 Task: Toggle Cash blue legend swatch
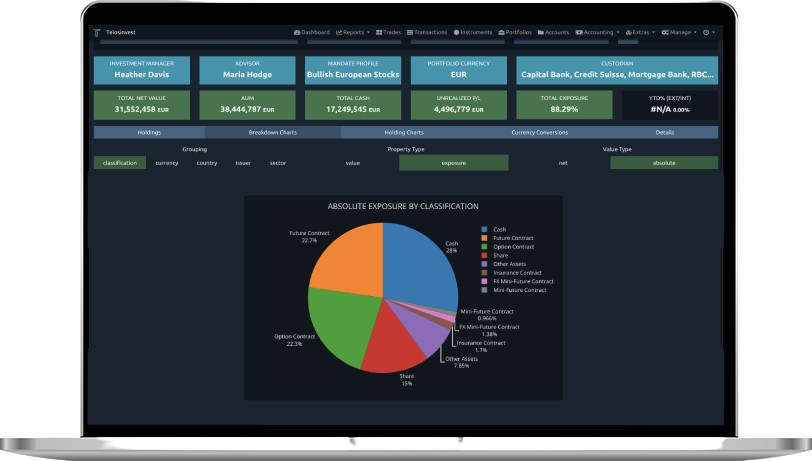pyautogui.click(x=484, y=229)
